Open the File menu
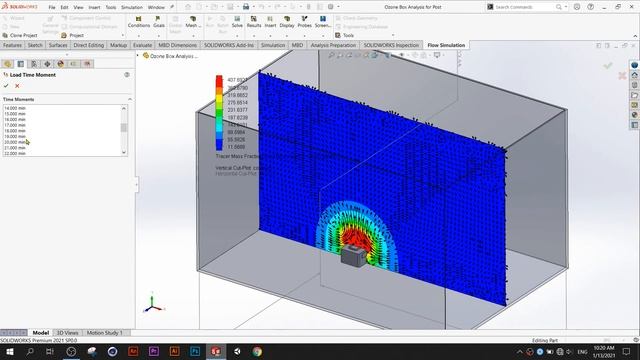Image resolution: width=640 pixels, height=360 pixels. click(52, 7)
